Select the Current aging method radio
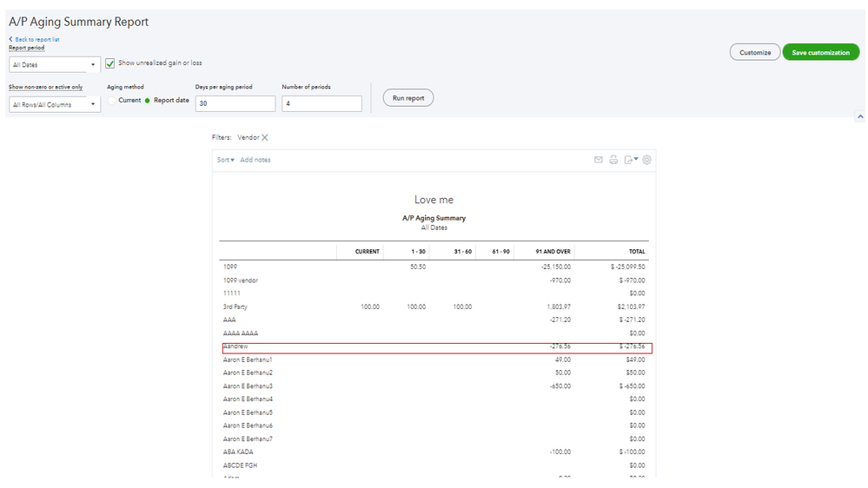868x488 pixels. [111, 101]
